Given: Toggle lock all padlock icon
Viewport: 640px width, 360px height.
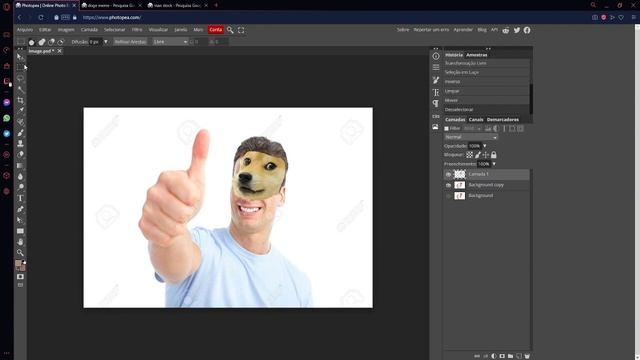Looking at the screenshot, I should tap(494, 155).
